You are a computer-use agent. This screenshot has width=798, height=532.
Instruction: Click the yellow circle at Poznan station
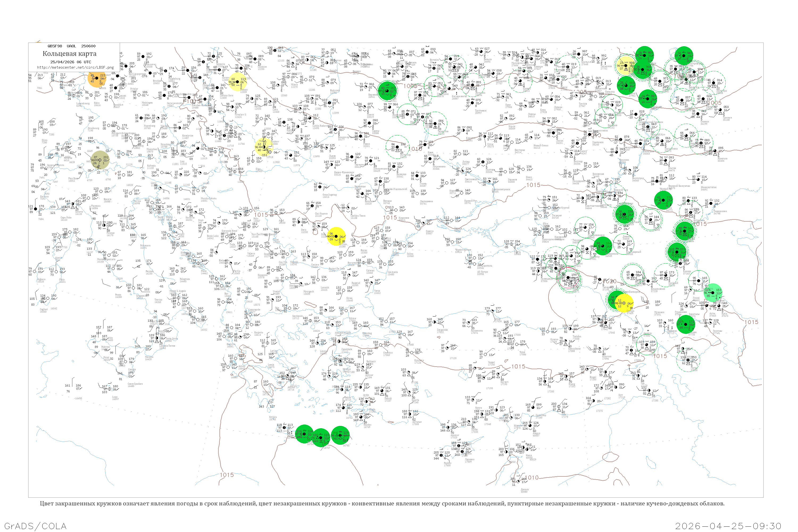click(x=237, y=82)
